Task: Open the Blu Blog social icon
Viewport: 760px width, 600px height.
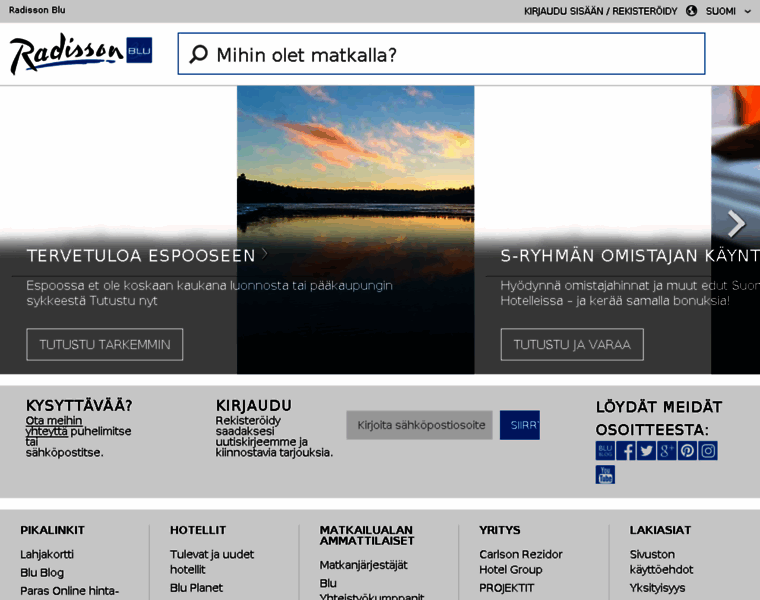Action: point(605,451)
